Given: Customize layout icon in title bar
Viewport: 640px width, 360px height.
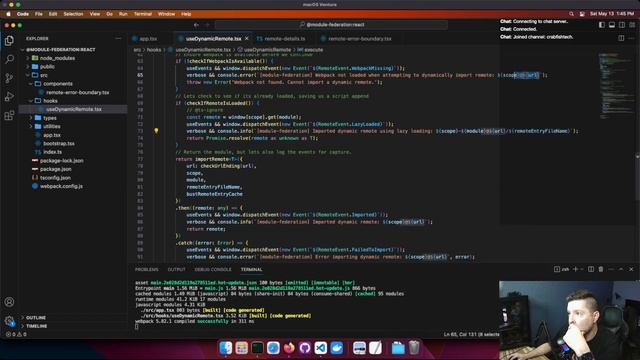Looking at the screenshot, I should pos(632,25).
